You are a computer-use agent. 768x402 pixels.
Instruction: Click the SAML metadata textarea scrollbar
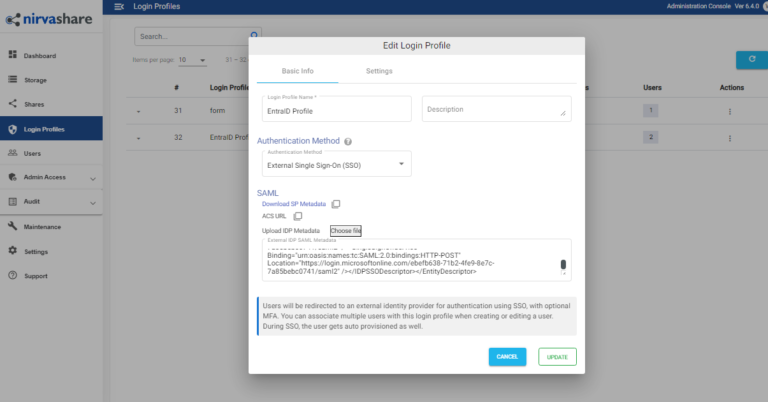[x=563, y=266]
